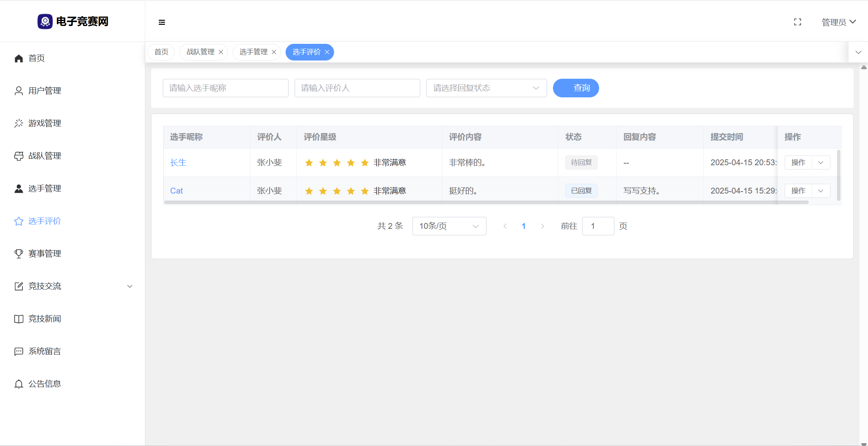Open 系统留言 message icon

(x=19, y=351)
